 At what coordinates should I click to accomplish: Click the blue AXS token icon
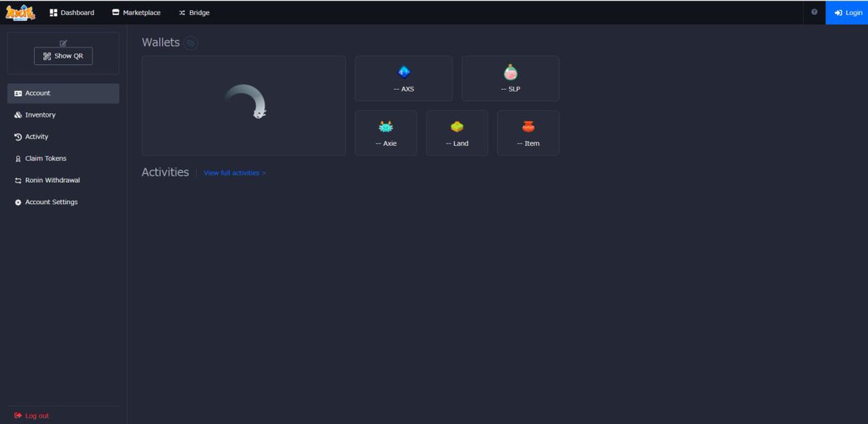click(404, 72)
